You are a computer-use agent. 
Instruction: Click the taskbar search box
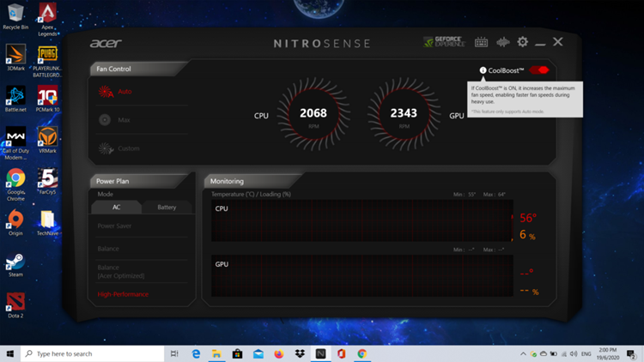tap(93, 353)
